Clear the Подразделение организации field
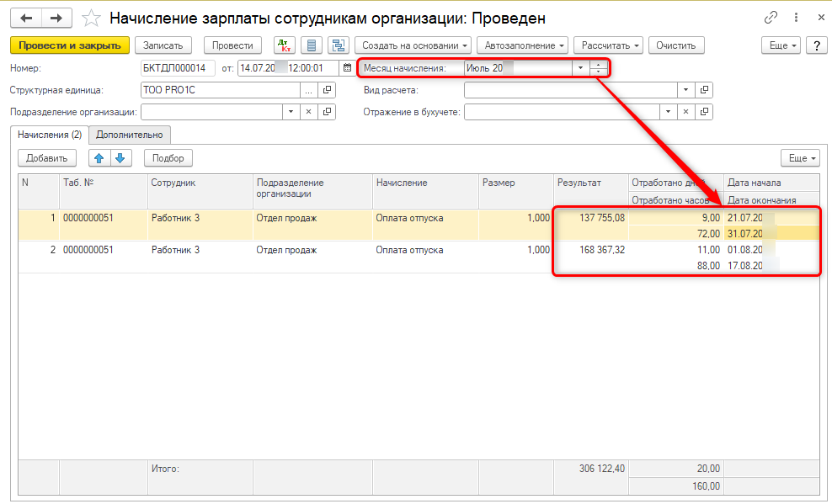 pyautogui.click(x=308, y=112)
